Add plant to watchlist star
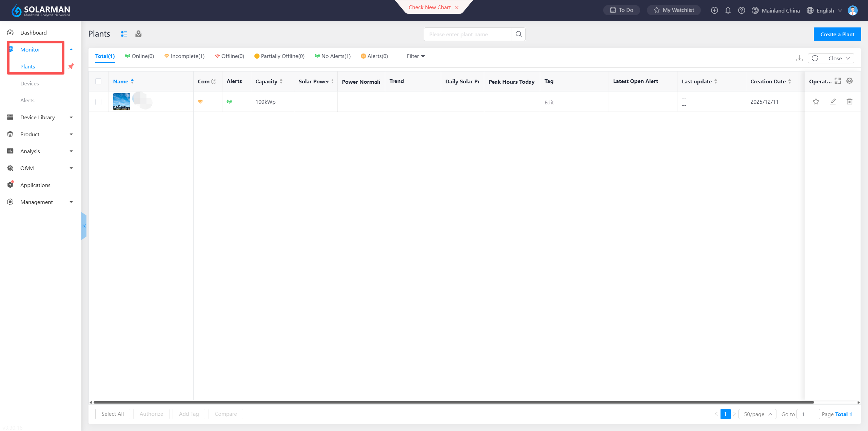 point(816,102)
